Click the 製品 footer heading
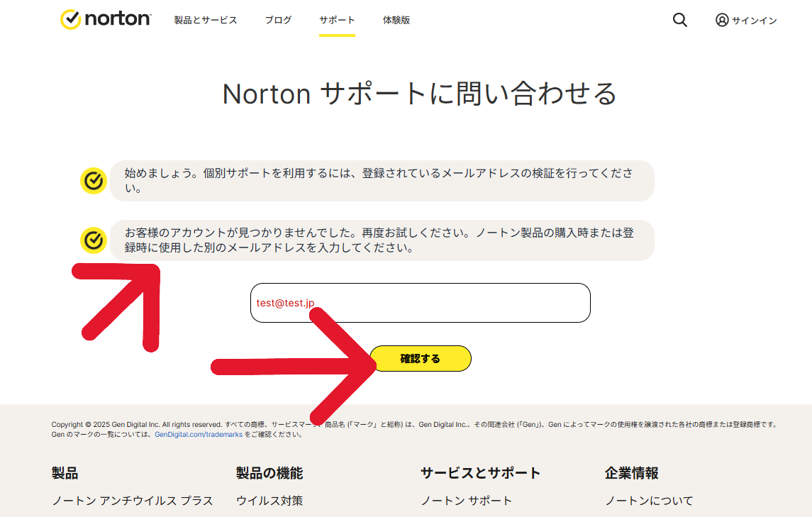 point(65,473)
